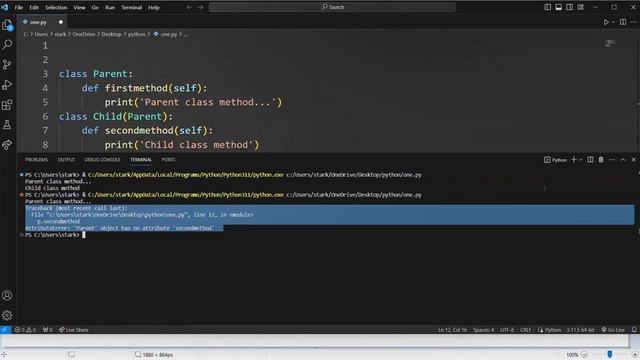This screenshot has width=640, height=360.
Task: Open the Source Control view
Action: point(7,64)
